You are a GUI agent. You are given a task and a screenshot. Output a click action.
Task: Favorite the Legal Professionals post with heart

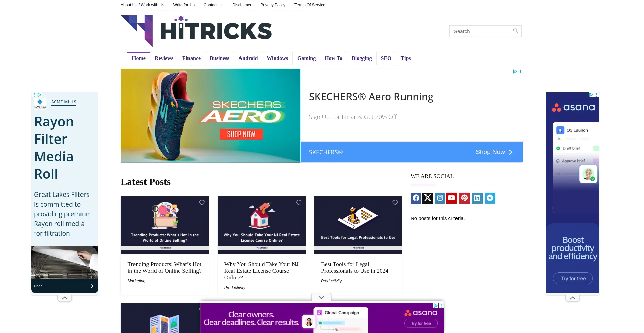pos(395,203)
